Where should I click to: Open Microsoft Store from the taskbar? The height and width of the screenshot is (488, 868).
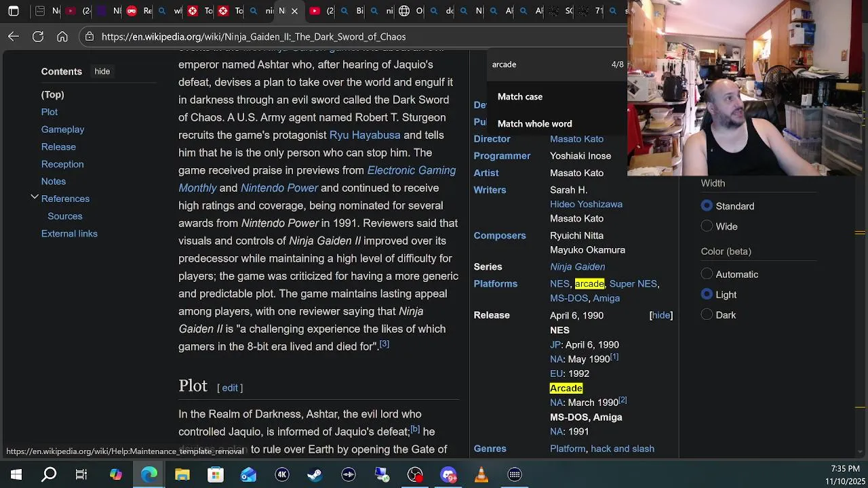pyautogui.click(x=216, y=474)
